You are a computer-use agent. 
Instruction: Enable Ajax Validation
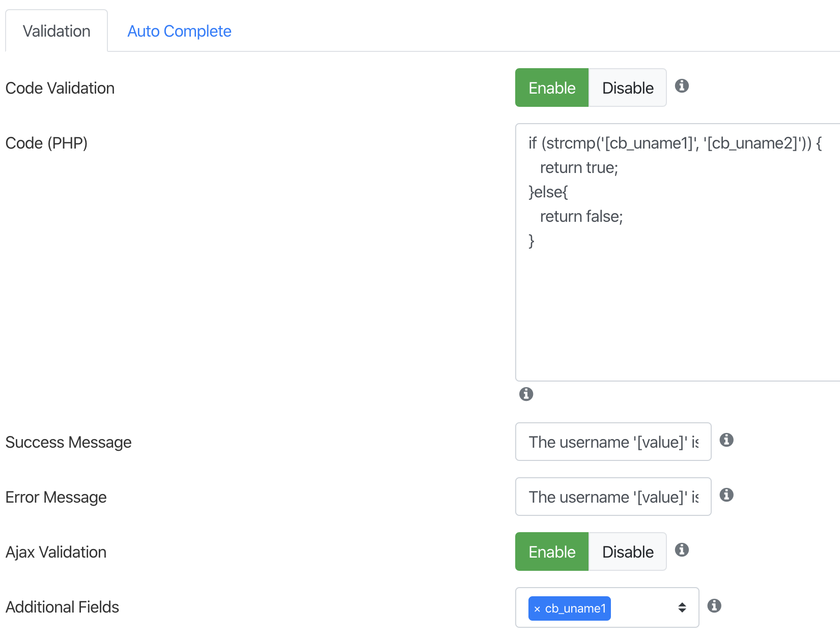pos(552,551)
